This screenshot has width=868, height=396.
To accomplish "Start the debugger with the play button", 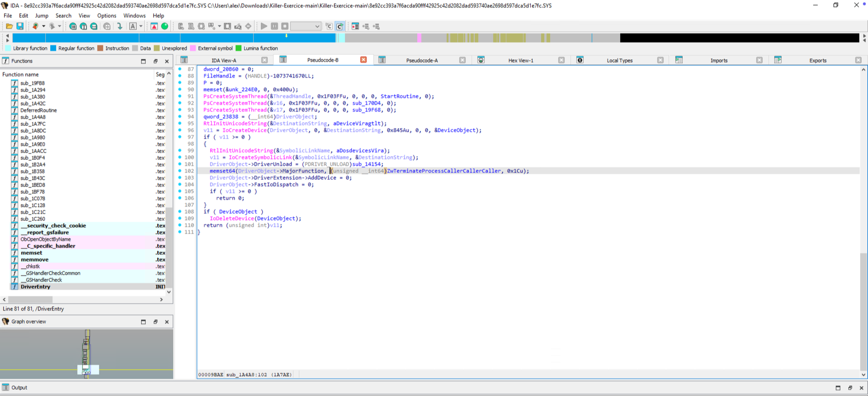I will [264, 26].
